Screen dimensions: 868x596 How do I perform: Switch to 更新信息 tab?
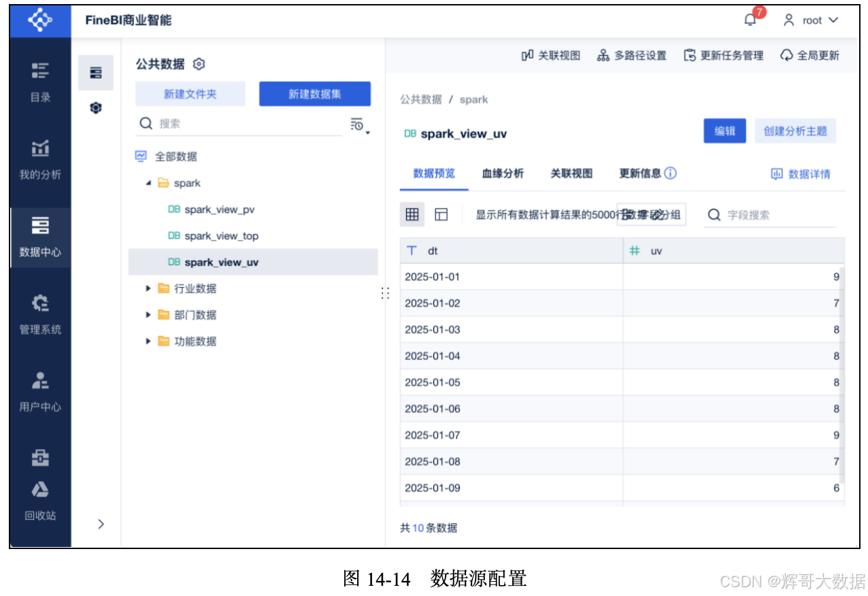(640, 173)
